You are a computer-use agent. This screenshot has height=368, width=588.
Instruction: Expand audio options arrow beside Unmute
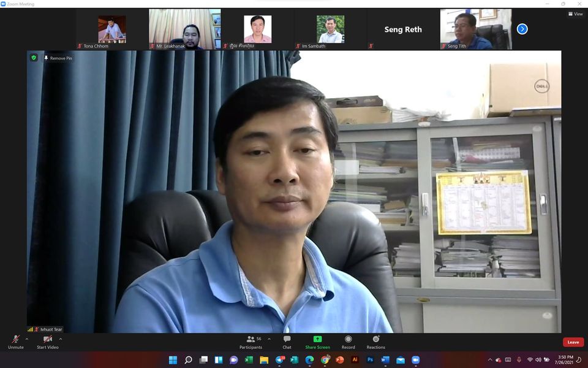[x=27, y=339]
